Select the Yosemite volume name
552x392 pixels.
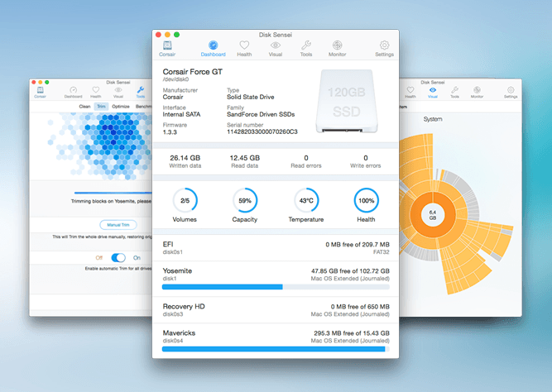coord(177,270)
